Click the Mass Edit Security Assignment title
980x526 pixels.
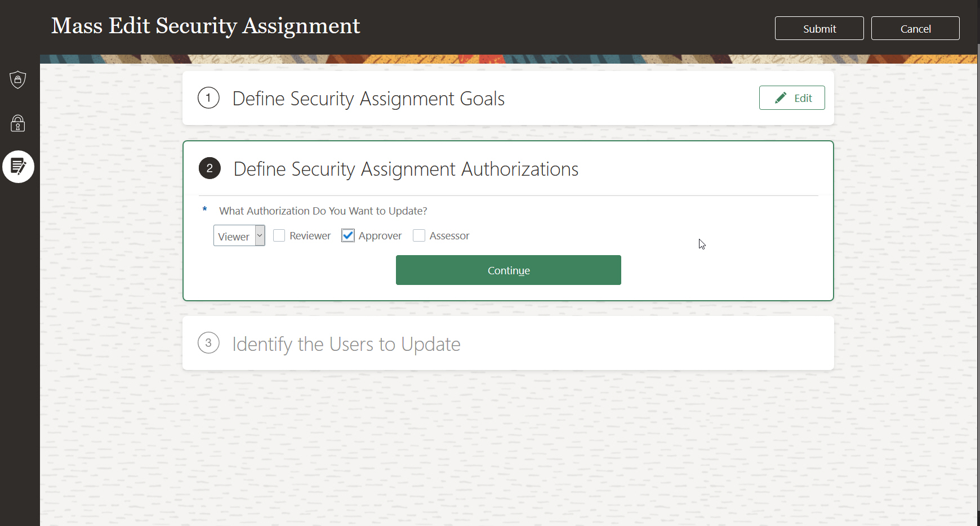click(206, 26)
